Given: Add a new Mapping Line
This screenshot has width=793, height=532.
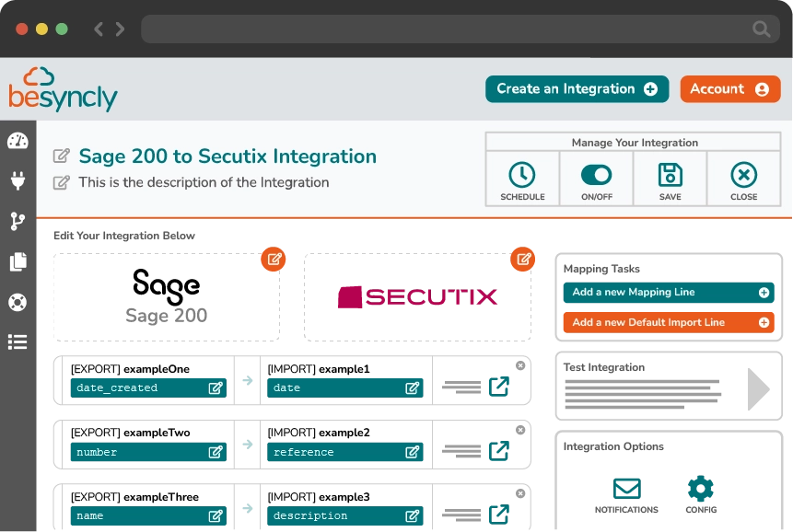Looking at the screenshot, I should pos(669,293).
